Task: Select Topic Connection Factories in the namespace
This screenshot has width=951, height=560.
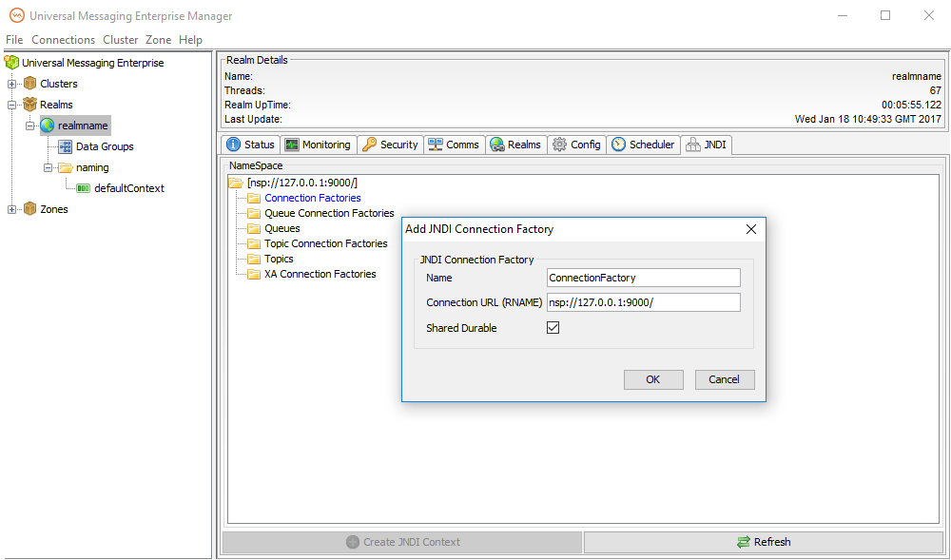Action: [x=326, y=243]
